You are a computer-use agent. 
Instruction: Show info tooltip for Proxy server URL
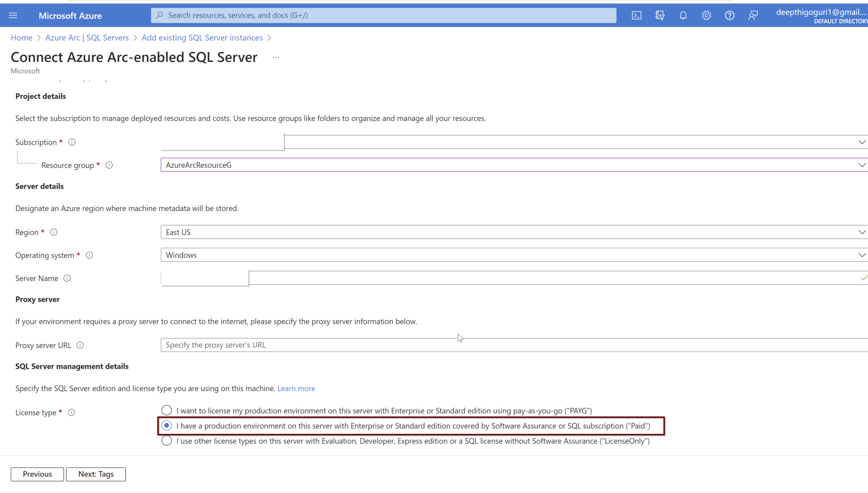[x=80, y=345]
